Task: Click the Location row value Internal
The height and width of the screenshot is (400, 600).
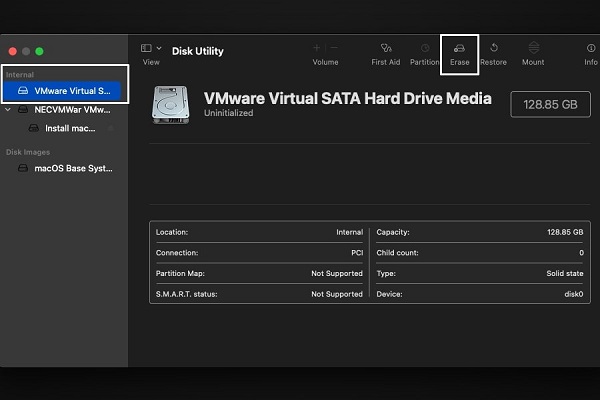Action: tap(349, 232)
